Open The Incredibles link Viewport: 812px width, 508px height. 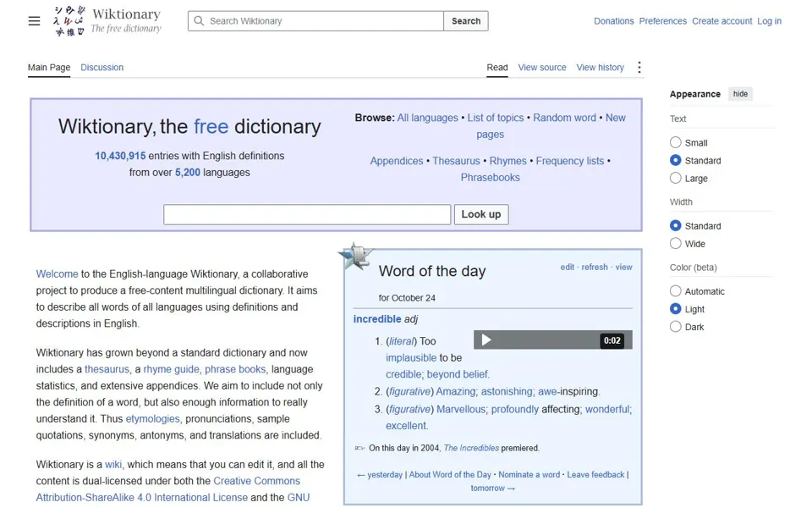pos(471,448)
